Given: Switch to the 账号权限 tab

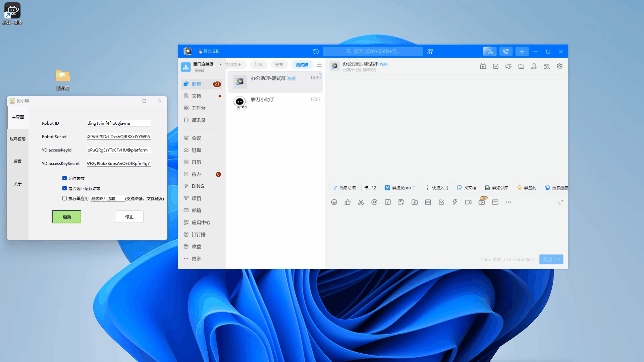Looking at the screenshot, I should [17, 139].
